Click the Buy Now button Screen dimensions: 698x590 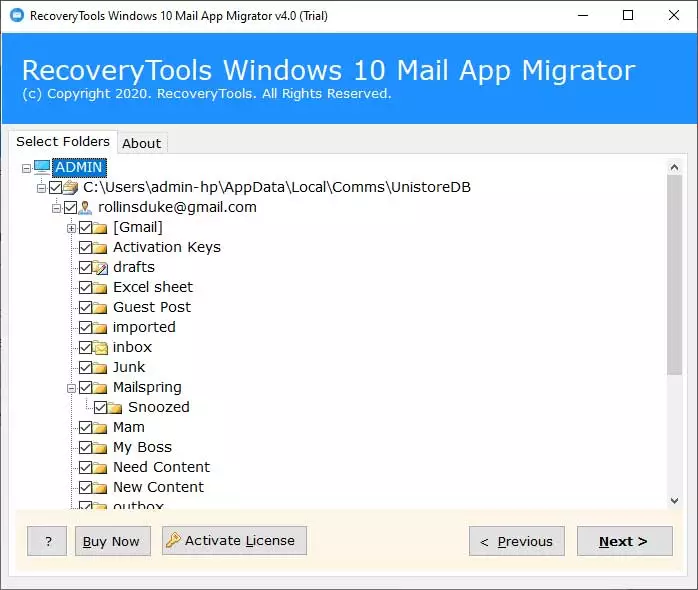point(111,541)
